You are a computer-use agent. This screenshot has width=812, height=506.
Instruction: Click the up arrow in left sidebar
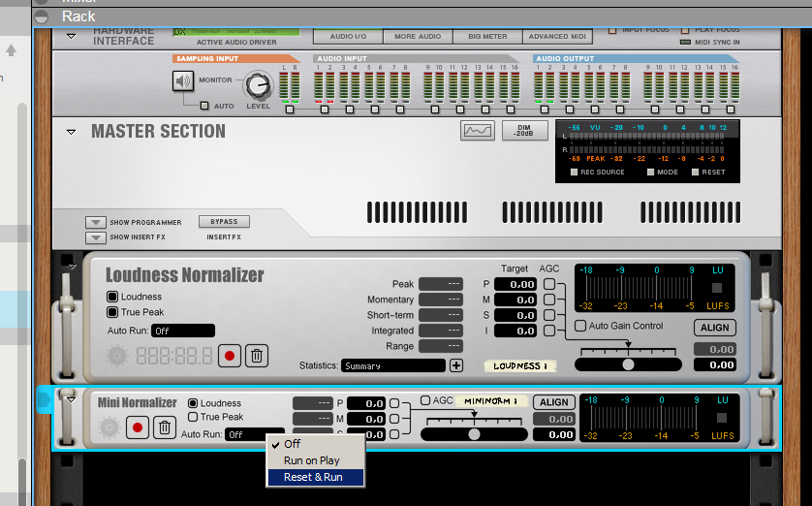(x=11, y=50)
